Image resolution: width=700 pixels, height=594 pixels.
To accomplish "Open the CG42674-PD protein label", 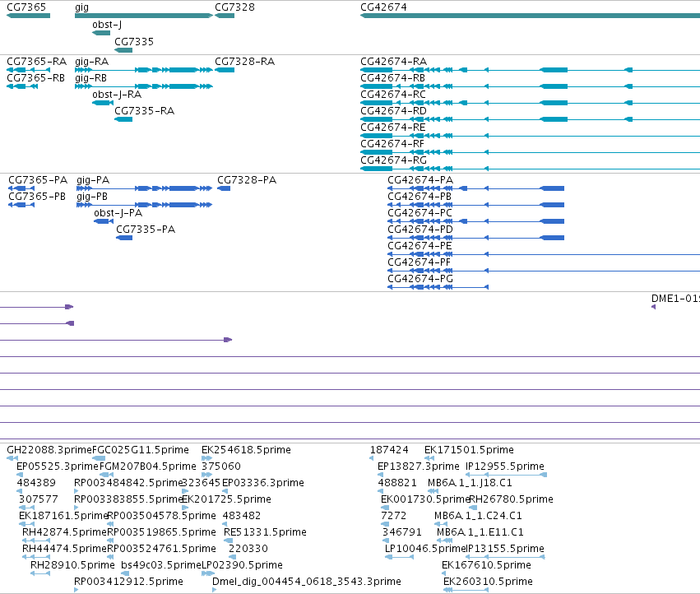I will (x=420, y=230).
